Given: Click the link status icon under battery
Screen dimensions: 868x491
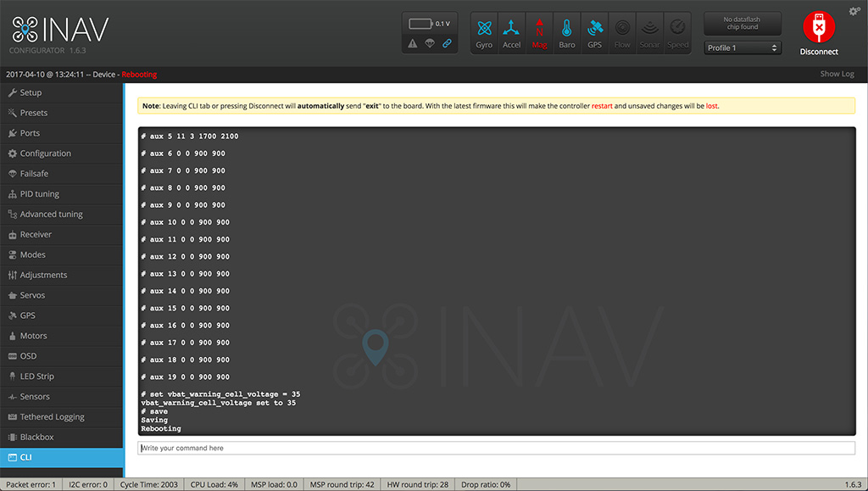Looking at the screenshot, I should [447, 43].
